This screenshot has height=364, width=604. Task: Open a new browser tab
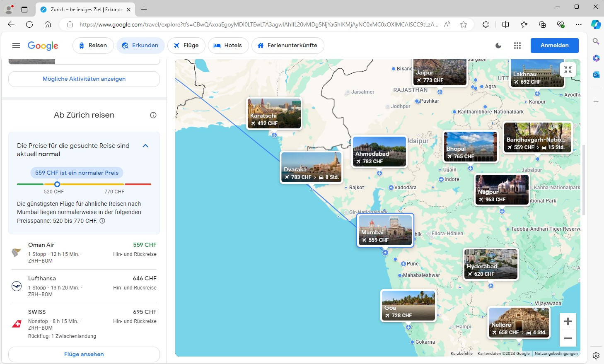[144, 9]
